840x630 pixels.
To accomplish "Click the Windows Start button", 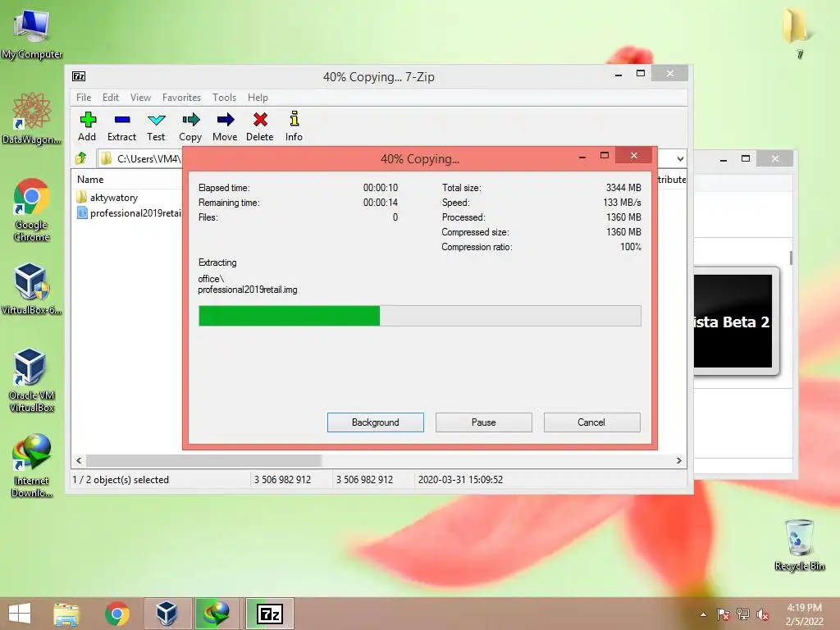I will 20,614.
